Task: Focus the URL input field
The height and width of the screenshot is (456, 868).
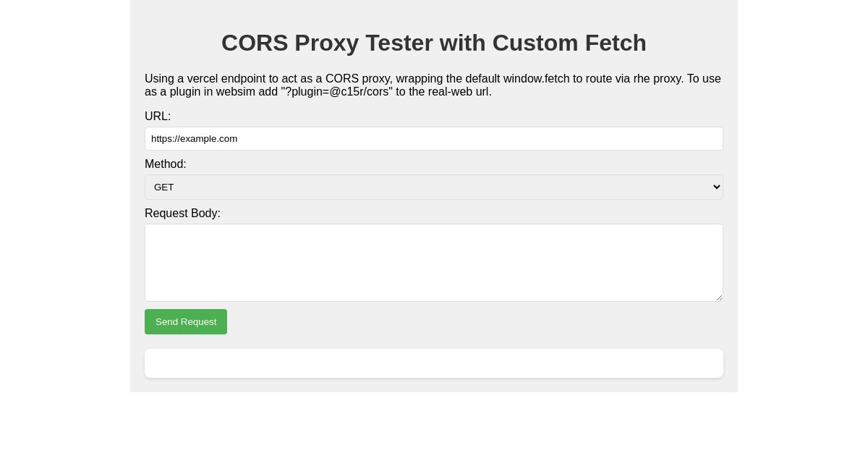Action: (434, 138)
